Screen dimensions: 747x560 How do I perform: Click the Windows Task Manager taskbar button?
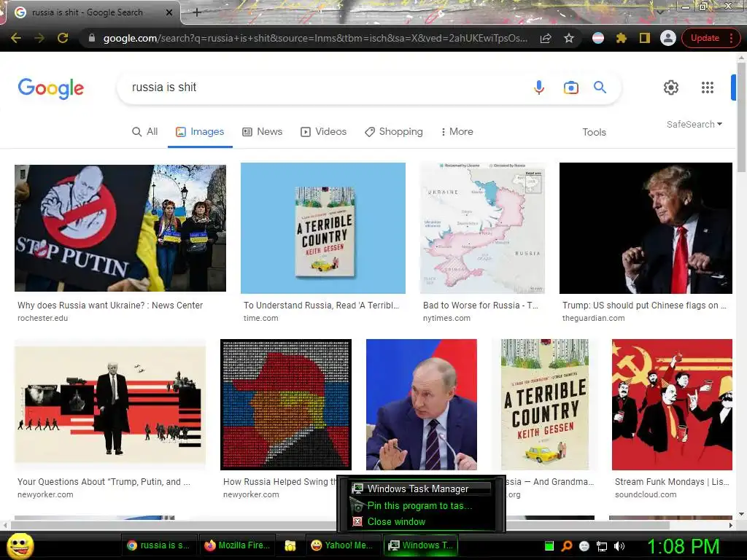[421, 545]
